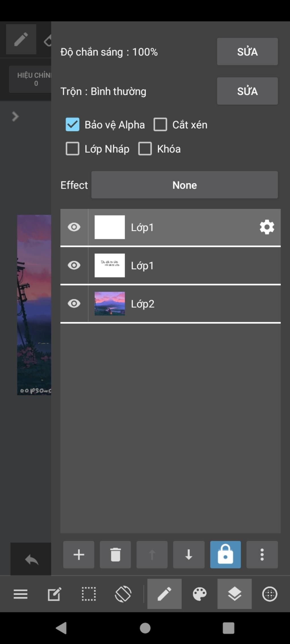Add a new layer with plus button
The image size is (290, 644).
(x=79, y=555)
